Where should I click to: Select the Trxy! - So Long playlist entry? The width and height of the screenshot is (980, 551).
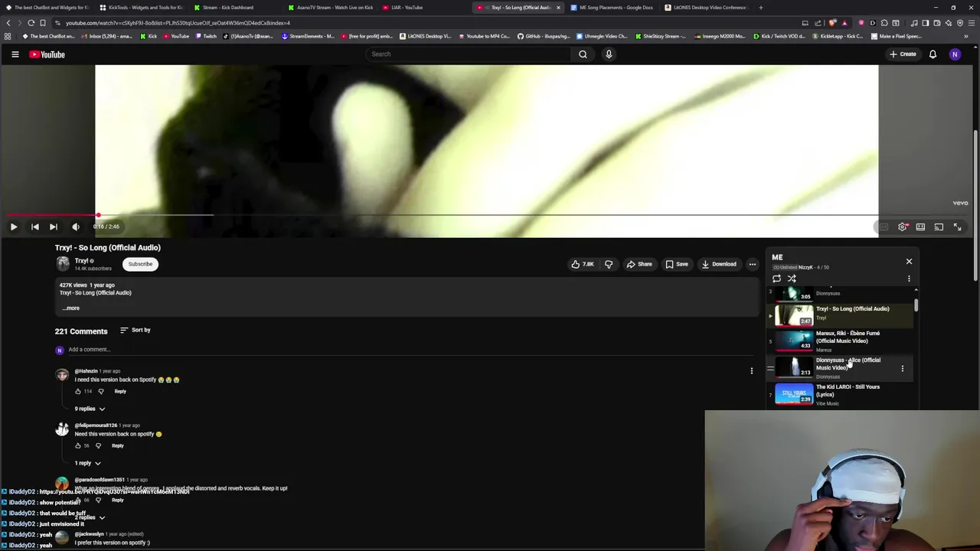841,315
